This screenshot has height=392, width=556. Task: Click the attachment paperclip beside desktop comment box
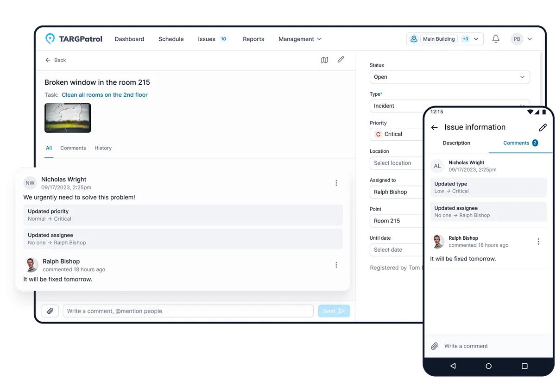pyautogui.click(x=50, y=311)
